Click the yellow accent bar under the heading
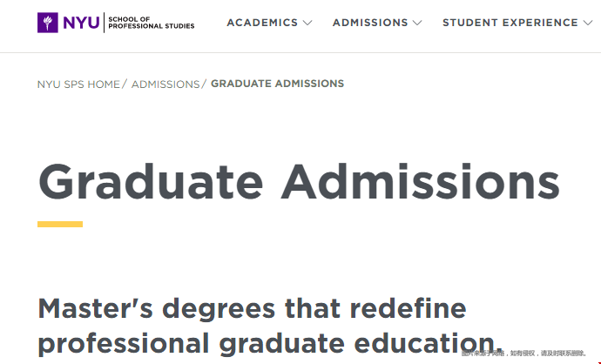 click(60, 224)
